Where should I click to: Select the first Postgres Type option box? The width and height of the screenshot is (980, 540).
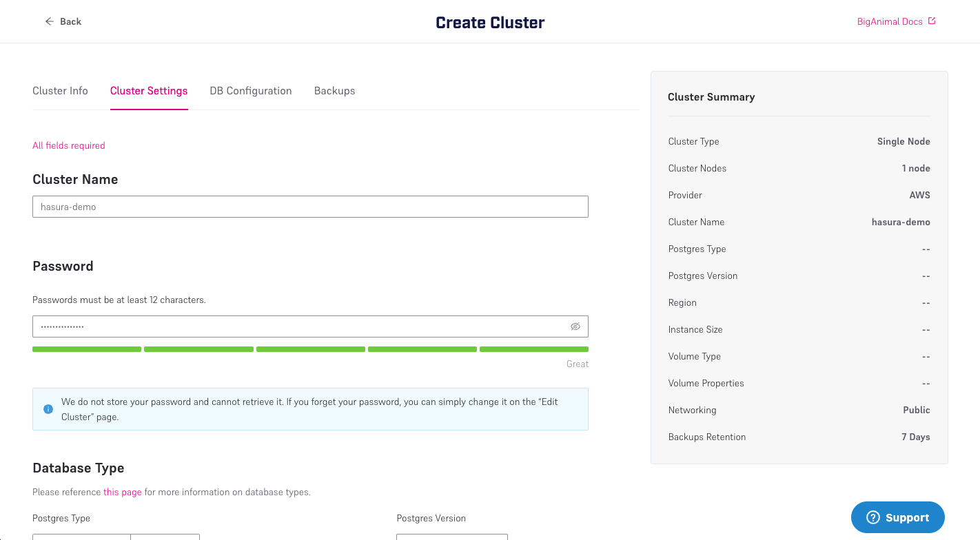pos(81,537)
